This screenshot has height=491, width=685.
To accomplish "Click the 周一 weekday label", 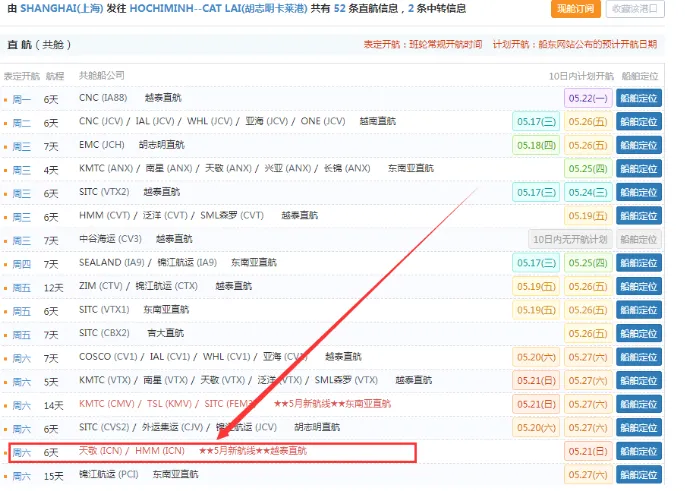I will click(x=22, y=100).
